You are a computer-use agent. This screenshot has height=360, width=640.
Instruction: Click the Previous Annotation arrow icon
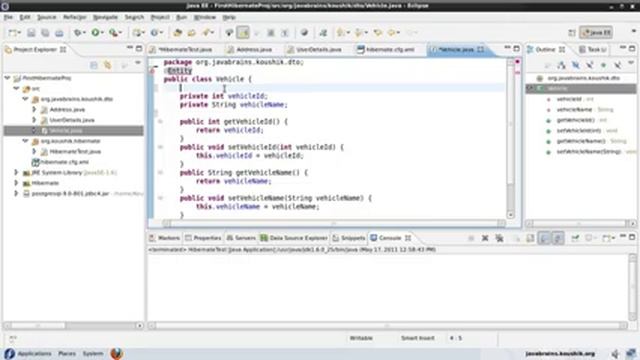tap(359, 32)
